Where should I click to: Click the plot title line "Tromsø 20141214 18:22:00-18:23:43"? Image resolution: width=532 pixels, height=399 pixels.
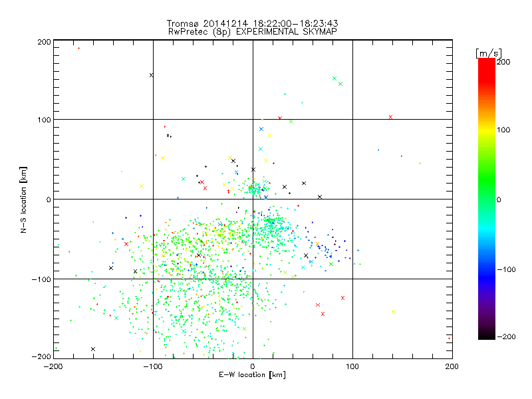tap(252, 23)
